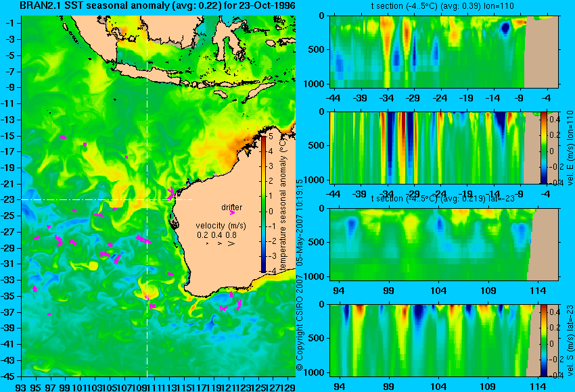Click the 'vel. E (m/s) lon=110' axis label
The image size is (575, 392).
(570, 148)
